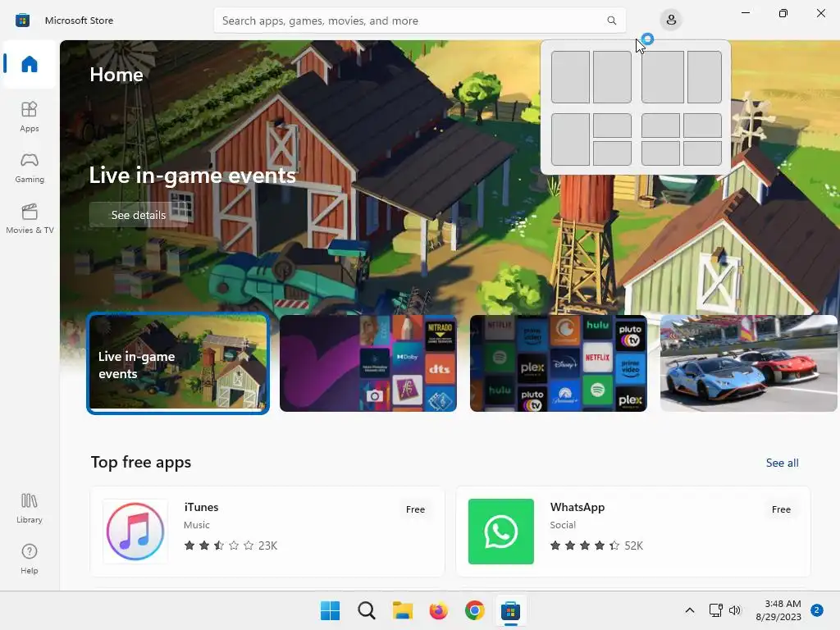
Task: Go to the Gaming section
Action: 30,167
